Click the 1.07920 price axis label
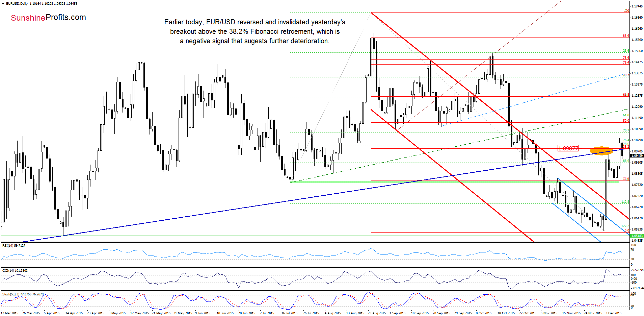 point(637,185)
